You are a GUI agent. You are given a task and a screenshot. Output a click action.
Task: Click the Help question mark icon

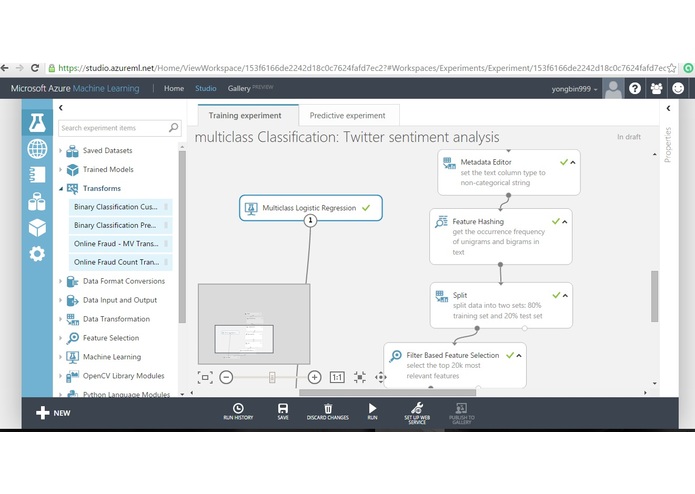[x=635, y=89]
